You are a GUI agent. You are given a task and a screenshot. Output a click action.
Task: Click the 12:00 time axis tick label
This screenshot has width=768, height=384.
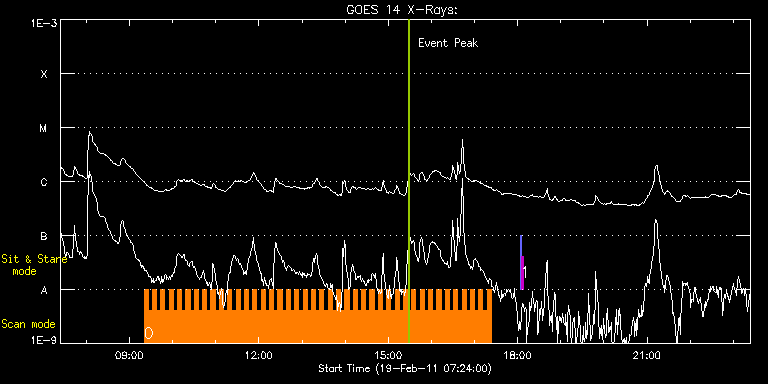tap(258, 355)
